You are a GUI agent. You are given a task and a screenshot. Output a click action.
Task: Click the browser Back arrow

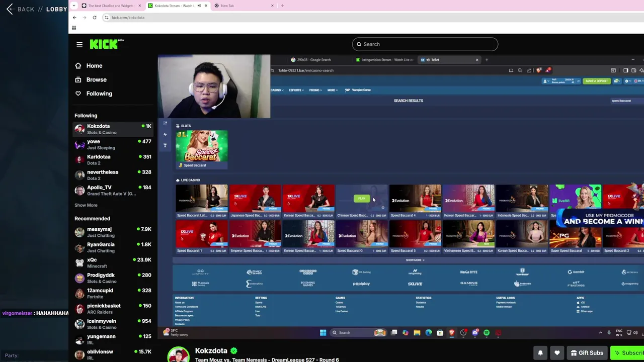[74, 18]
